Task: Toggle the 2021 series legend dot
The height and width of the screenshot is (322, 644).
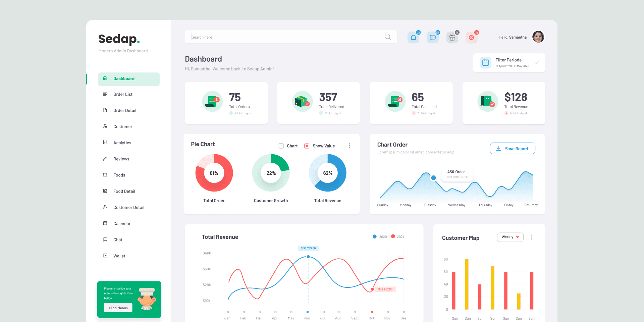Action: point(393,236)
